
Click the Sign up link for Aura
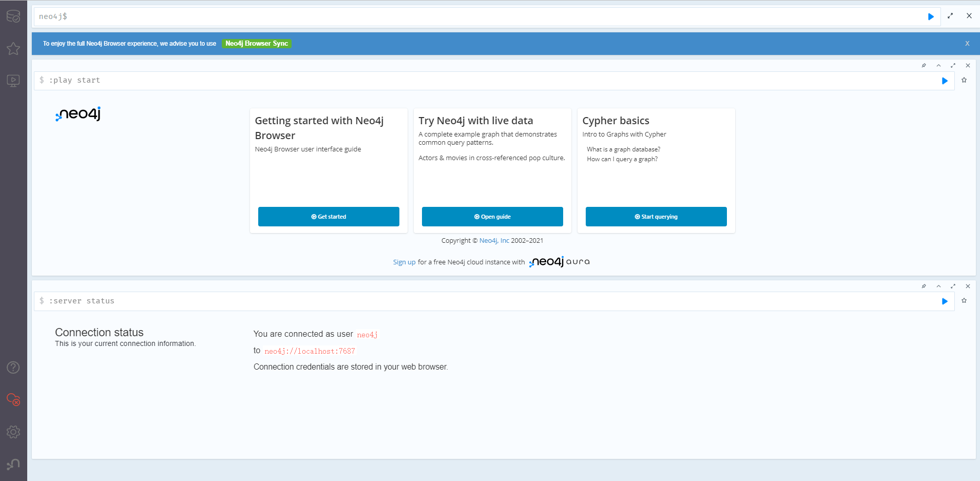(405, 262)
